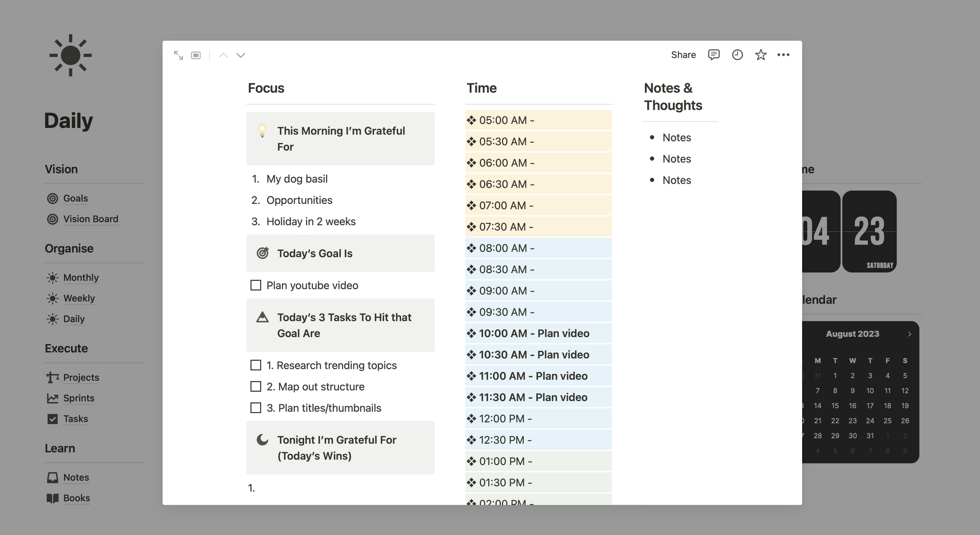Select August 15 on calendar widget
Viewport: 980px width, 535px height.
click(x=835, y=406)
